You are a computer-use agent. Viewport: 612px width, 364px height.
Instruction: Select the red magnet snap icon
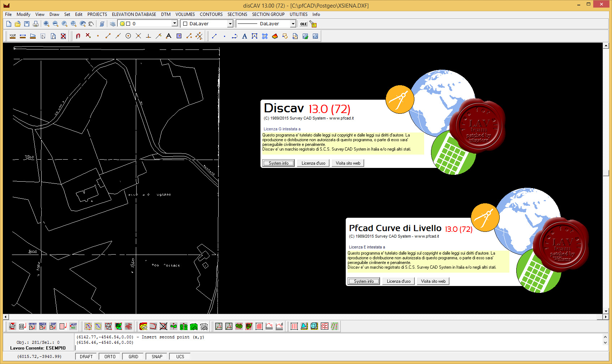pyautogui.click(x=78, y=36)
